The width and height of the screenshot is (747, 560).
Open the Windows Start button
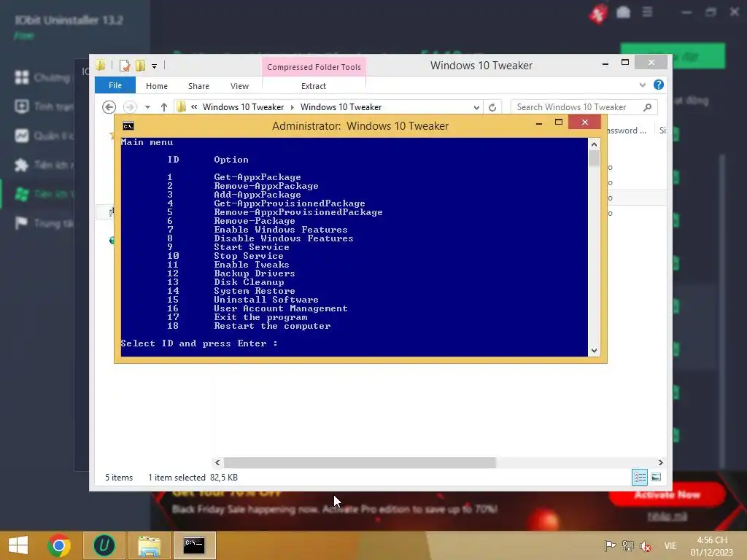18,545
